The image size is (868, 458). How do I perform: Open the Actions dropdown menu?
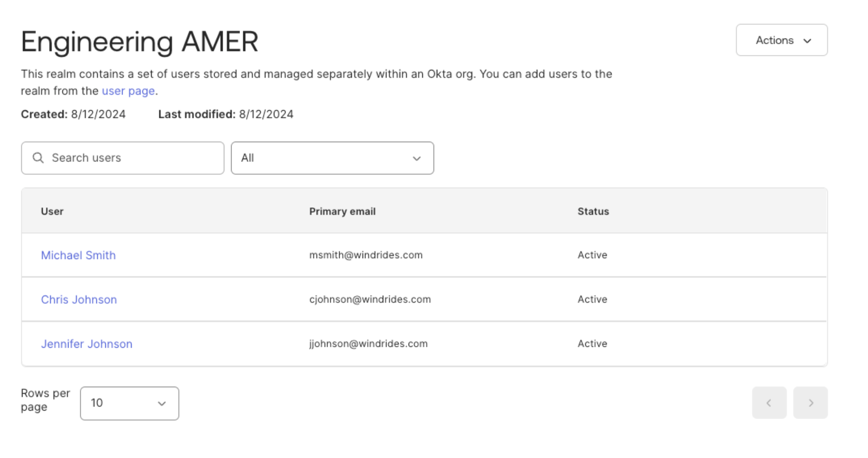pyautogui.click(x=781, y=40)
